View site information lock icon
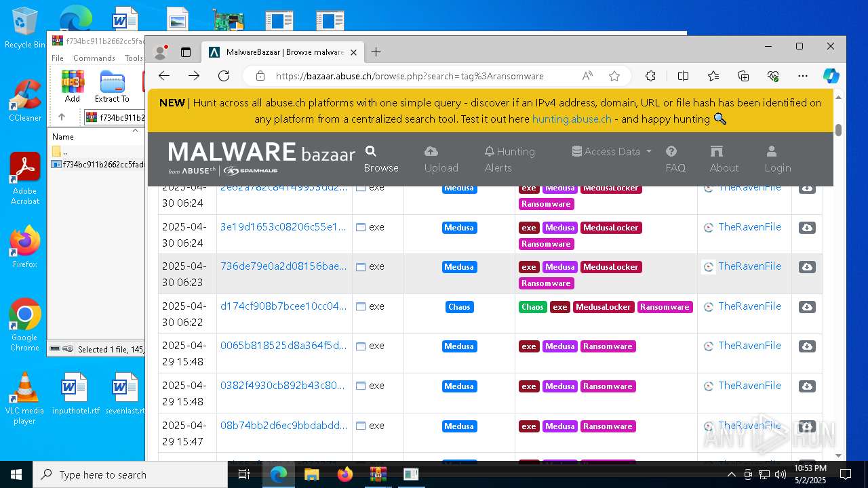This screenshot has height=488, width=868. click(260, 76)
